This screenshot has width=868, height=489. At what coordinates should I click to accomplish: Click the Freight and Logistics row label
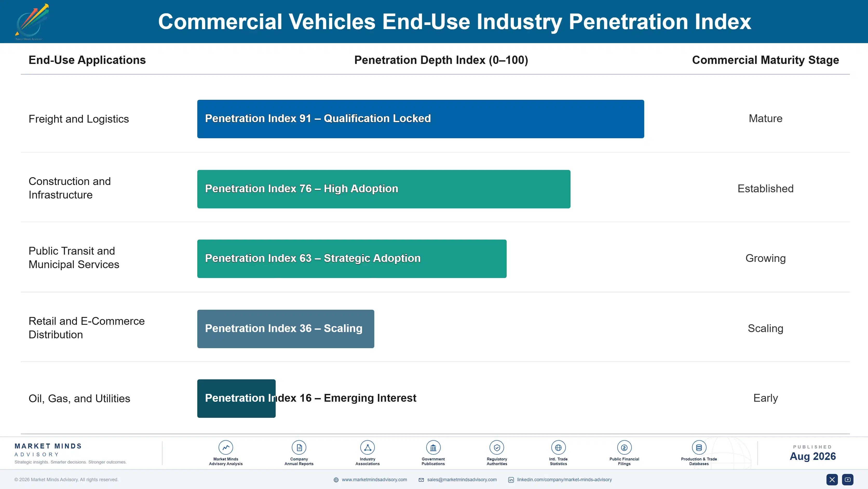coord(79,119)
